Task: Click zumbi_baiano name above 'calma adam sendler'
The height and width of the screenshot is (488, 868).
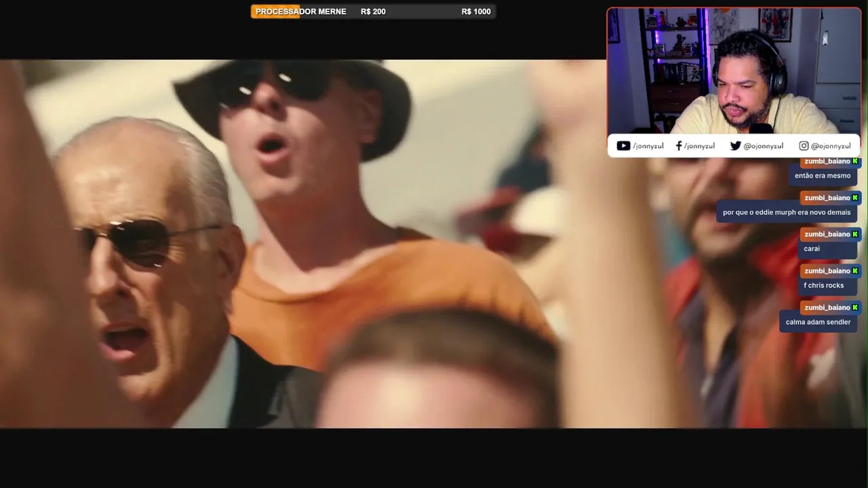Action: 827,308
